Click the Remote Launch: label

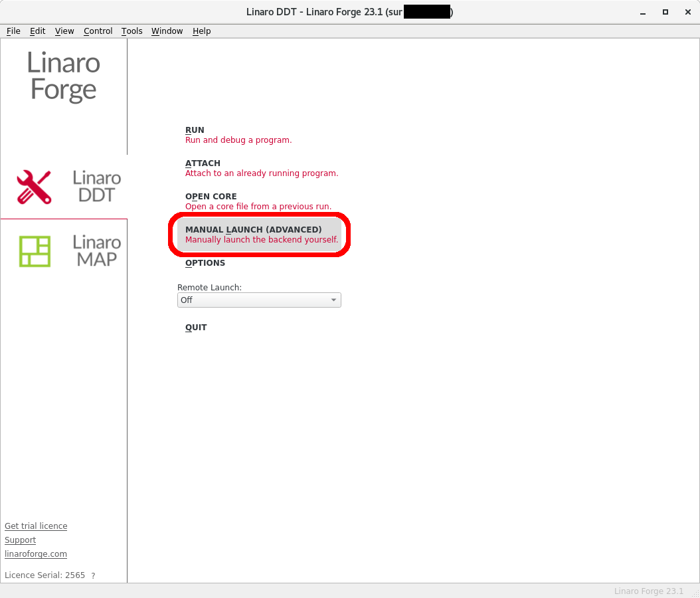pos(209,287)
